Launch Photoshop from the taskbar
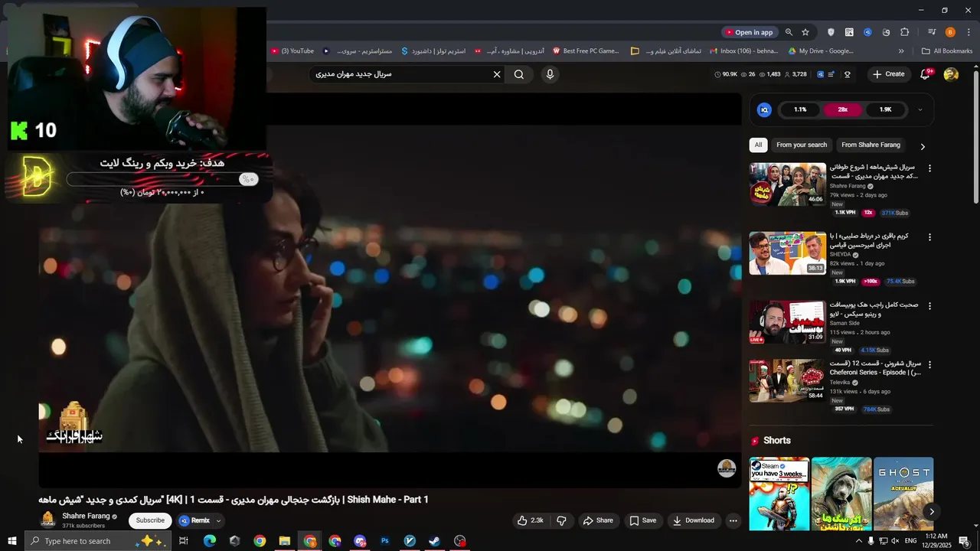 click(x=385, y=541)
